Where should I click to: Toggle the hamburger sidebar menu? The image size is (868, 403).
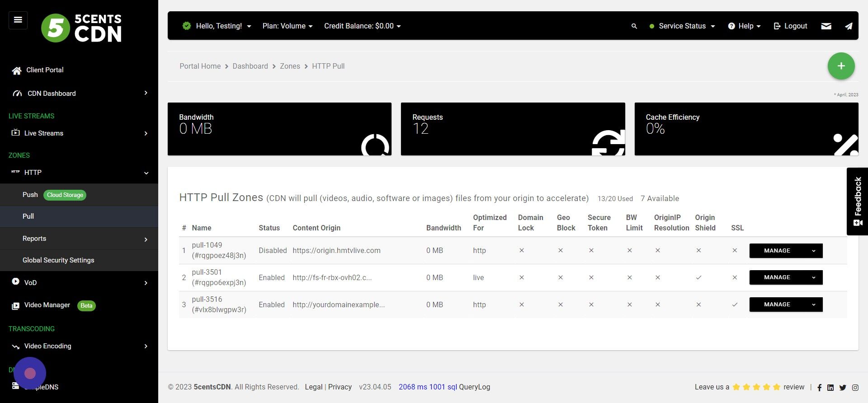pos(18,20)
